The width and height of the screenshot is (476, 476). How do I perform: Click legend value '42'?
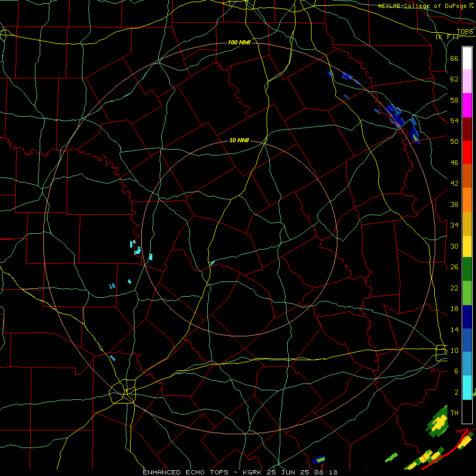(x=454, y=184)
